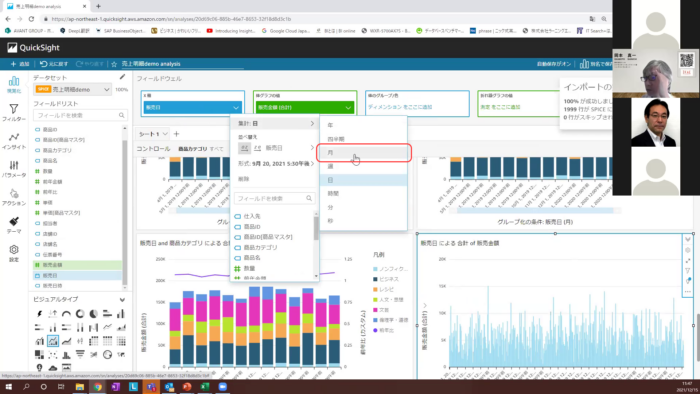Open the Insights (インサイト) sidebar panel

(x=14, y=141)
